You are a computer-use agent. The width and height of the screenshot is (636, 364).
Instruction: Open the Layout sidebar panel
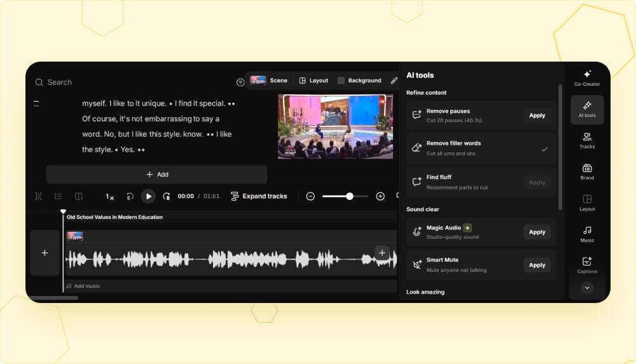[587, 203]
